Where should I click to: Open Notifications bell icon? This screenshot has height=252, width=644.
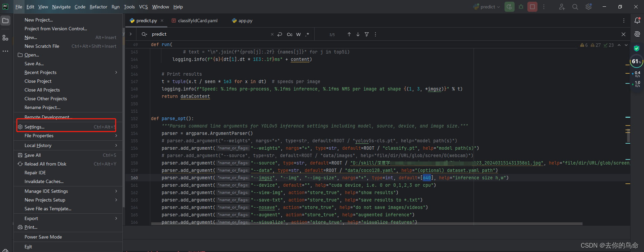point(637,21)
